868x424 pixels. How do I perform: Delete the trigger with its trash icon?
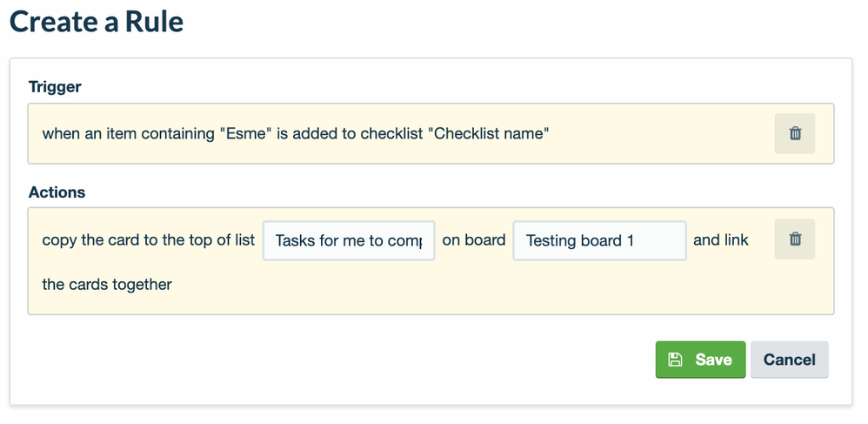[795, 134]
